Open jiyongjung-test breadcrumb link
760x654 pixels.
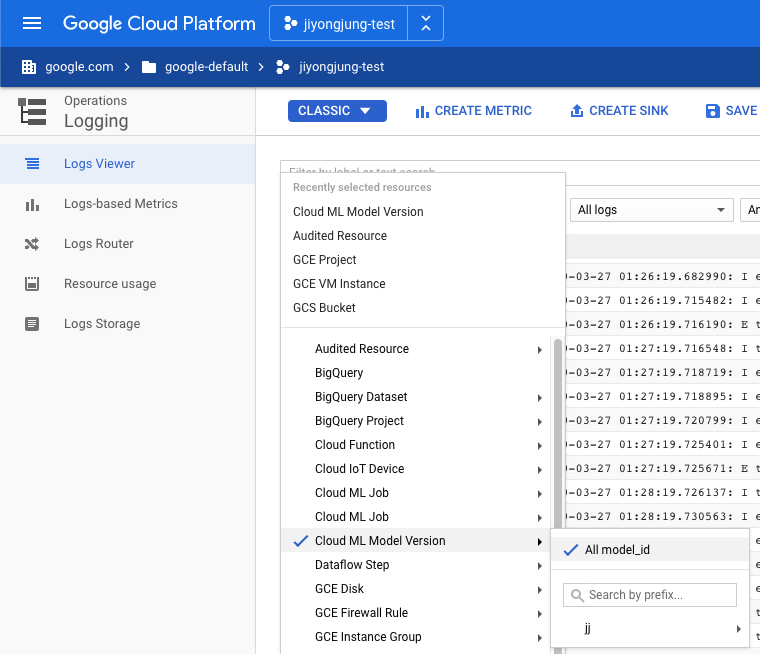click(x=341, y=67)
